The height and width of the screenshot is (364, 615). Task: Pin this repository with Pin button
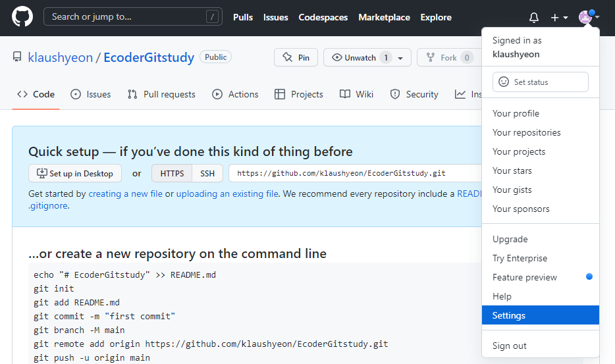(296, 57)
